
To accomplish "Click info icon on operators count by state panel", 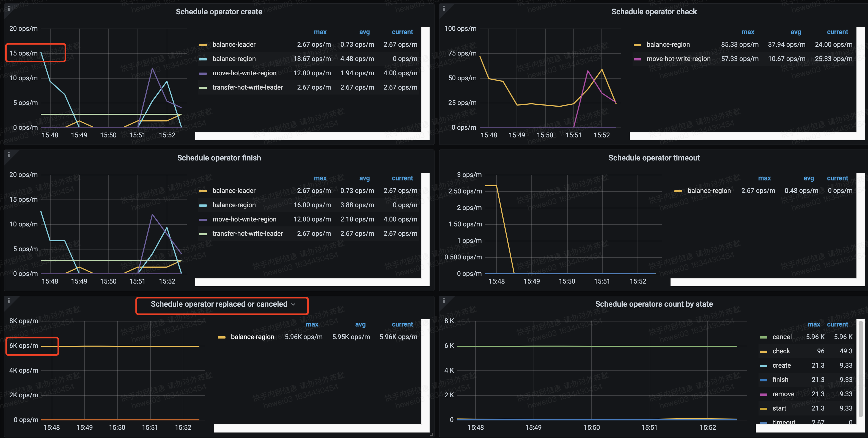I will 444,301.
